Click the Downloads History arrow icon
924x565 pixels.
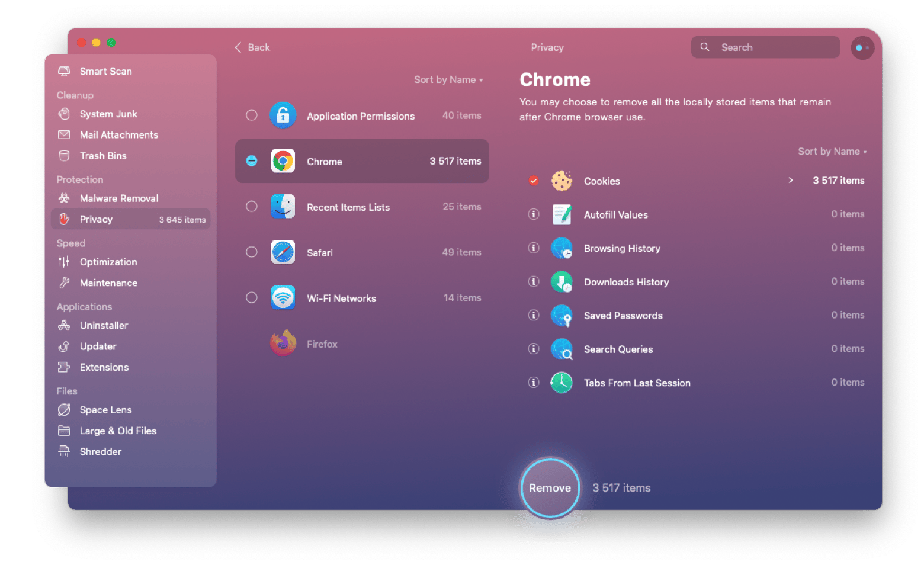562,282
